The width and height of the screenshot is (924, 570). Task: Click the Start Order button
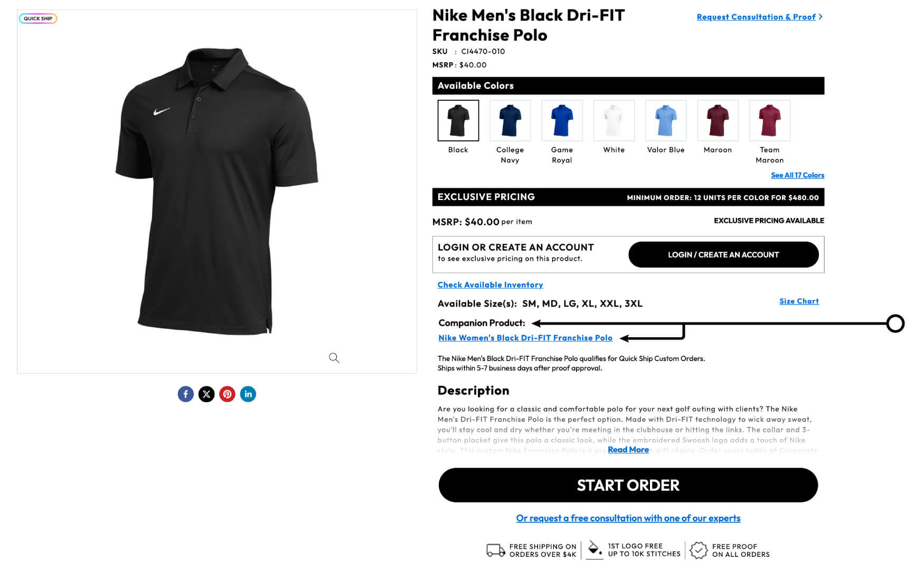coord(628,485)
